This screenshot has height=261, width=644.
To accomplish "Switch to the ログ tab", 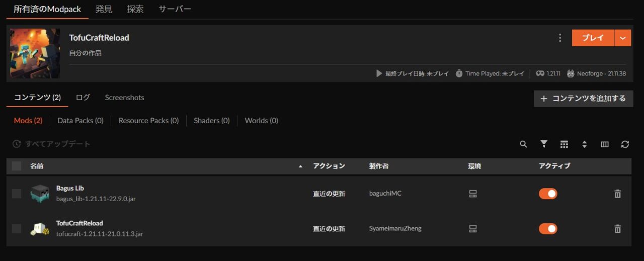I will [83, 98].
